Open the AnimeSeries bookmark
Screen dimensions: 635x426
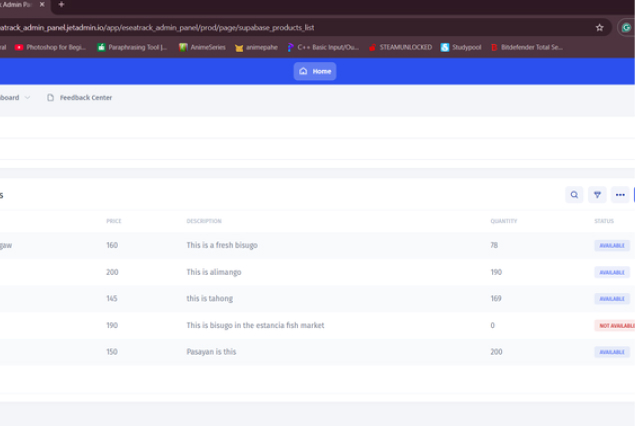pos(203,47)
